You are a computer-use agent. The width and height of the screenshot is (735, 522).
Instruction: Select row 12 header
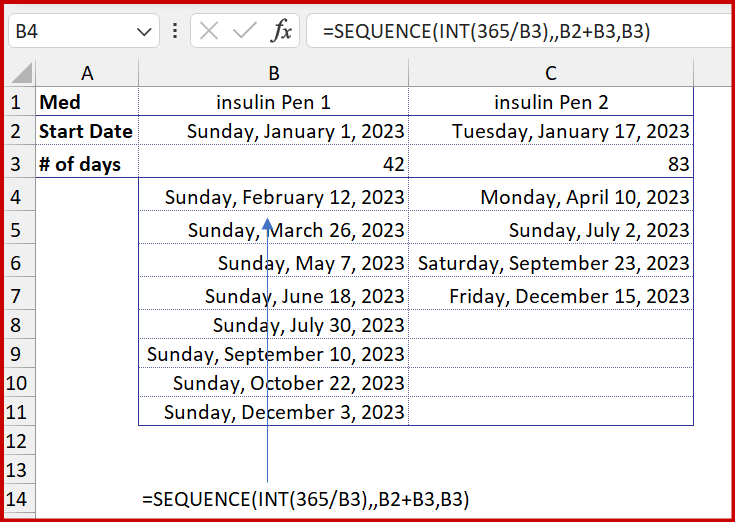coord(17,439)
